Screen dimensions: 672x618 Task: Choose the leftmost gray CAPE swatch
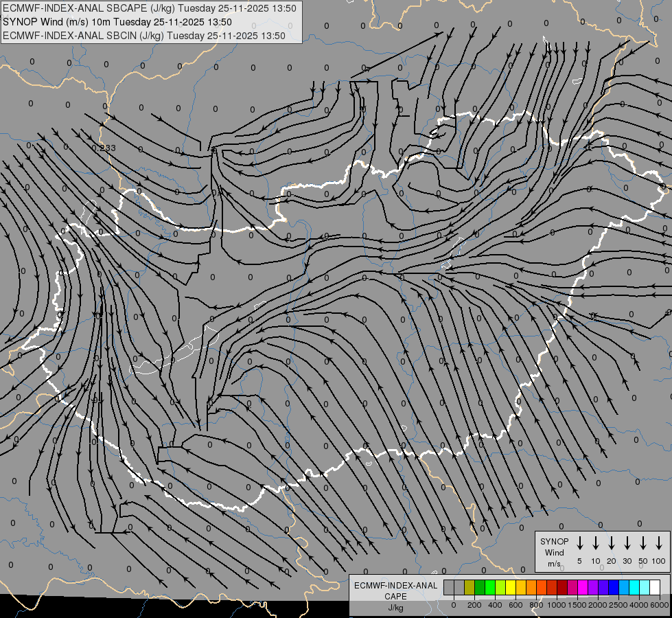[449, 588]
